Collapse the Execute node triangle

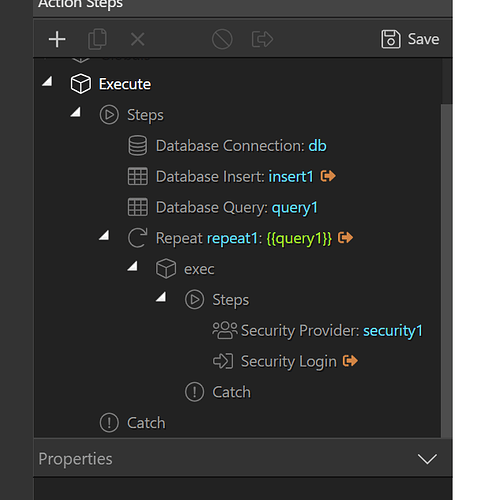(x=47, y=81)
